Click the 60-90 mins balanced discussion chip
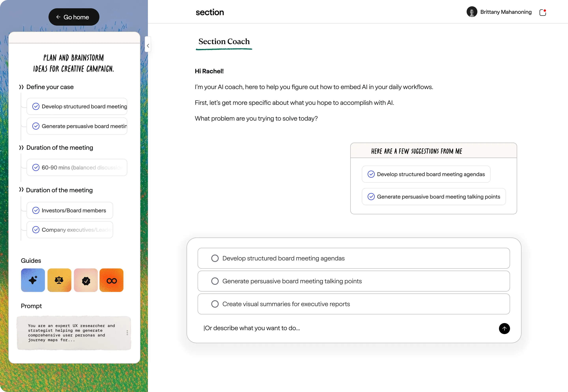This screenshot has width=568, height=392. (x=77, y=167)
